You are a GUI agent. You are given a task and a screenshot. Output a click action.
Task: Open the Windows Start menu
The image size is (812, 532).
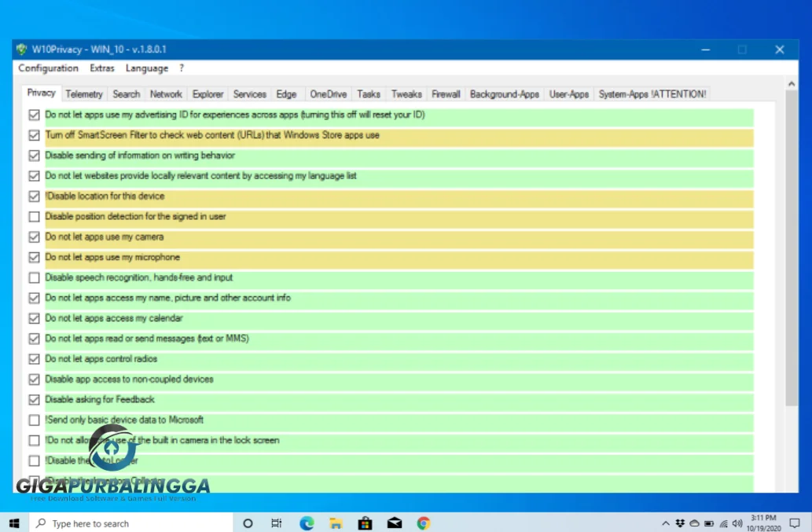(x=14, y=523)
